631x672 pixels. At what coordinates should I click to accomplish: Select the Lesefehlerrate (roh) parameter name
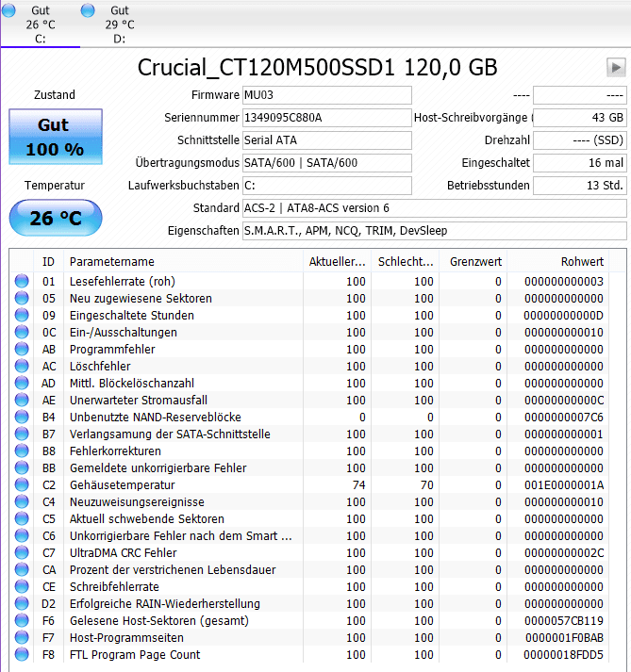coord(123,282)
